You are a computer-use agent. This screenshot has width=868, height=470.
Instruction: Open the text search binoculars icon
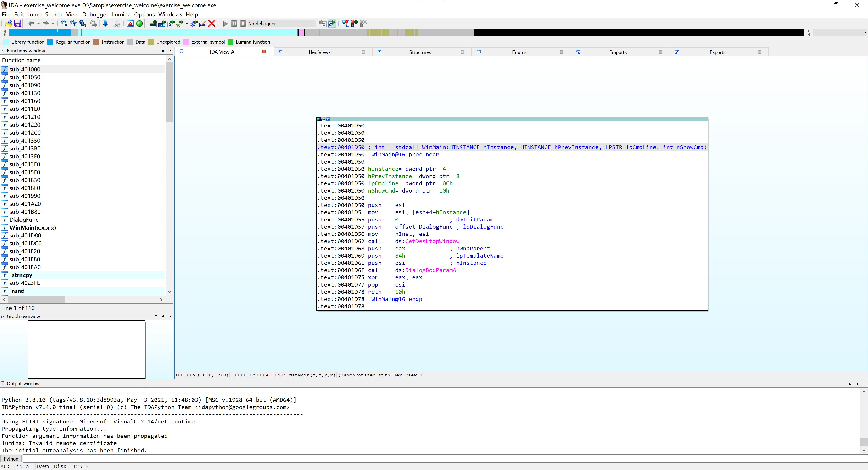(x=73, y=23)
